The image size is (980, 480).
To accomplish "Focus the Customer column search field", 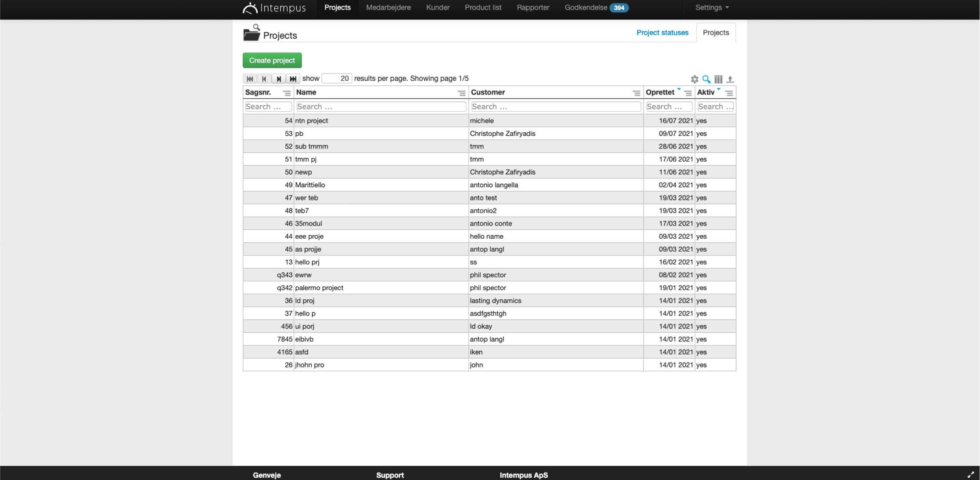I will 556,106.
